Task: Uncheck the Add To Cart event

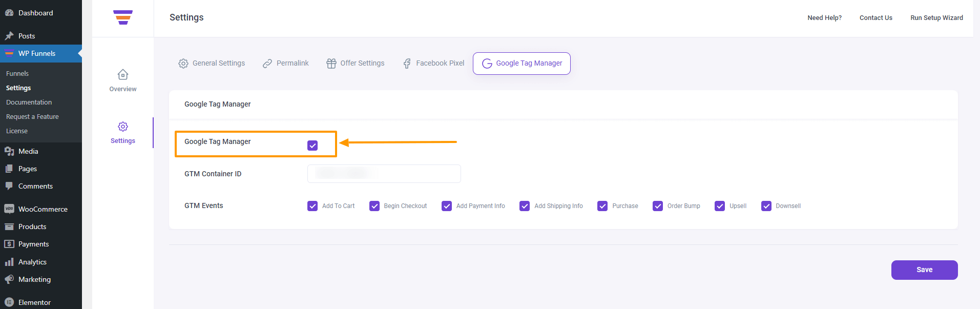Action: click(x=312, y=206)
